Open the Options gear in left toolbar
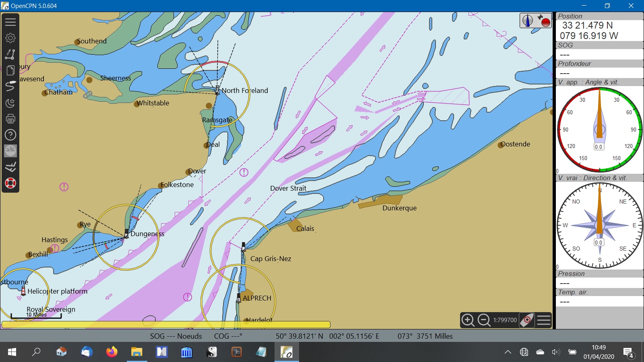The width and height of the screenshot is (644, 362). (10, 38)
